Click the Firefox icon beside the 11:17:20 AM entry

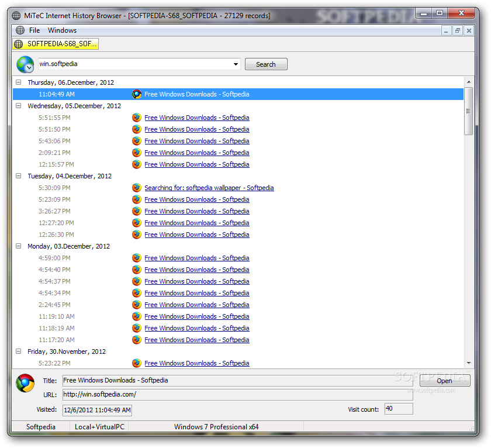(x=137, y=340)
